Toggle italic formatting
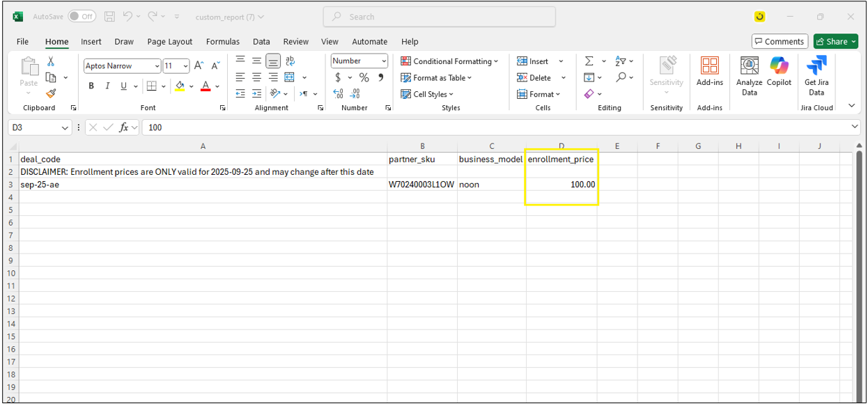Viewport: 868px width, 406px height. coord(107,86)
